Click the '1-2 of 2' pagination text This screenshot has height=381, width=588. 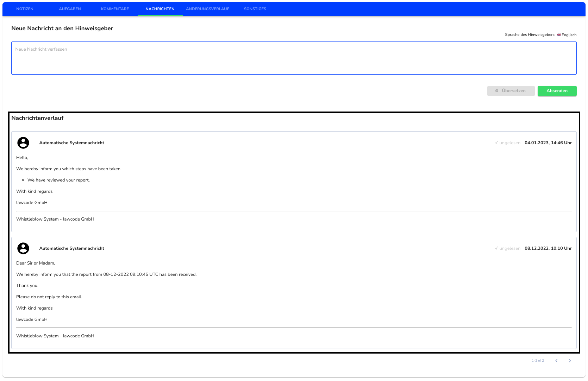[x=538, y=361]
